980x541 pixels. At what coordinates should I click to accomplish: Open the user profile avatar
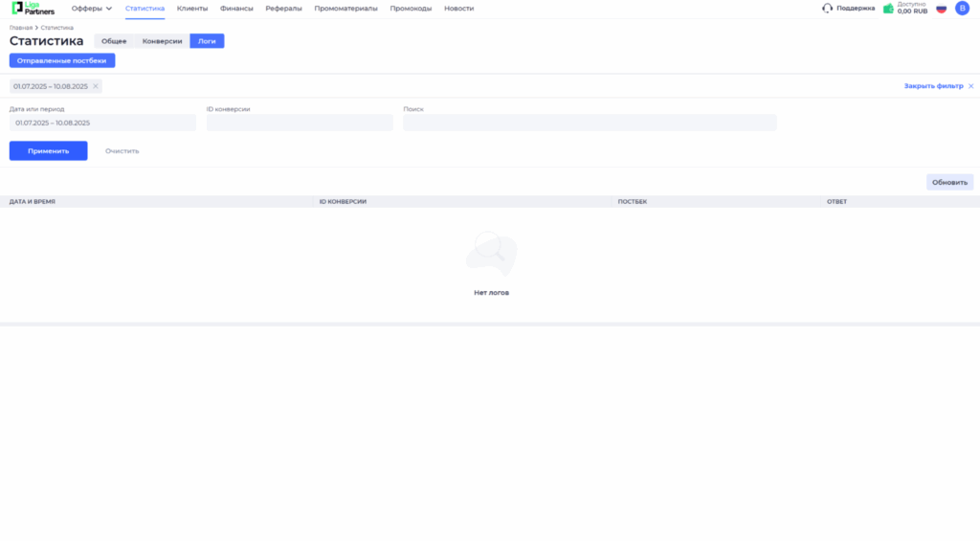(x=962, y=9)
